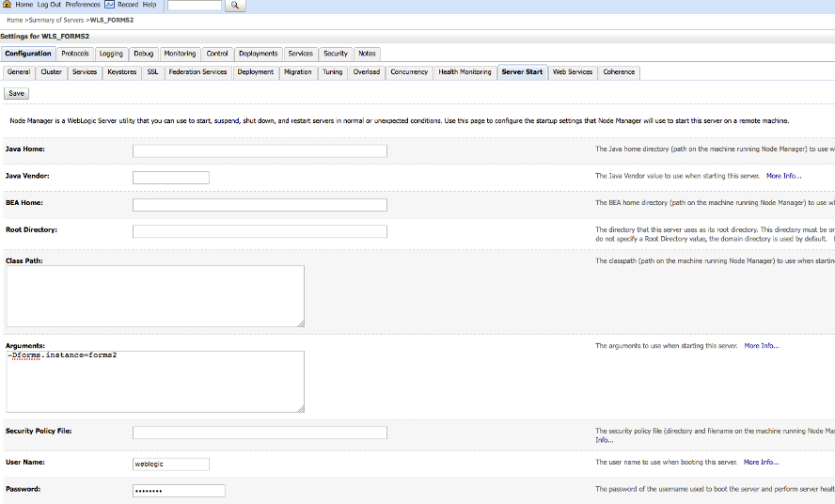Open the Security tab

point(336,54)
